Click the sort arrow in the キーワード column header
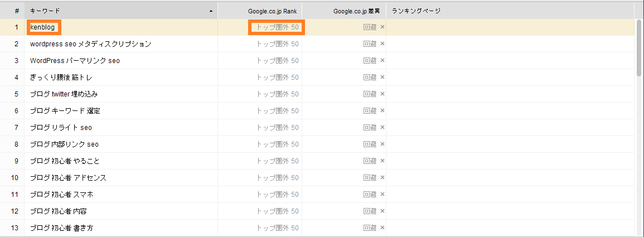 pyautogui.click(x=211, y=11)
